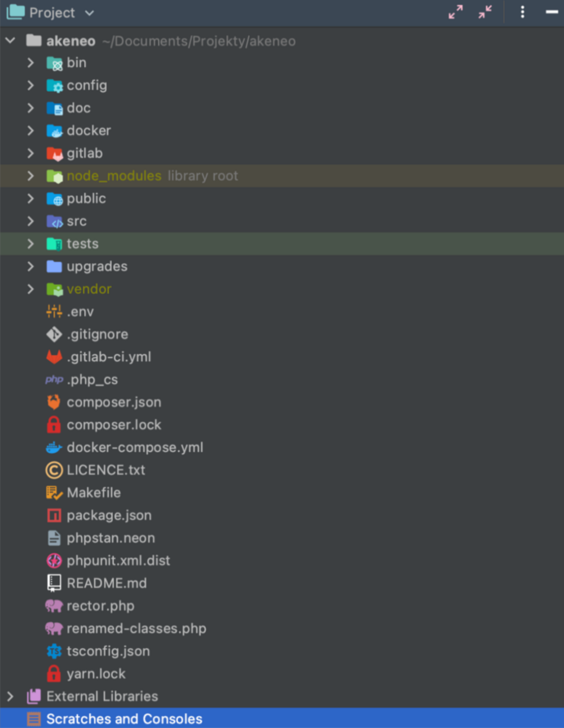Open the three-dot options menu
The height and width of the screenshot is (728, 564).
522,12
